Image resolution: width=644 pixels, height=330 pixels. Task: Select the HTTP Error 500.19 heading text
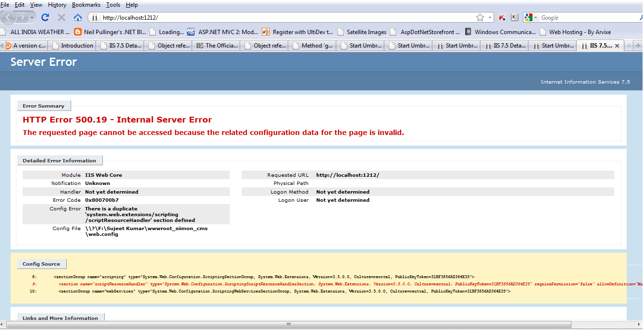point(117,120)
